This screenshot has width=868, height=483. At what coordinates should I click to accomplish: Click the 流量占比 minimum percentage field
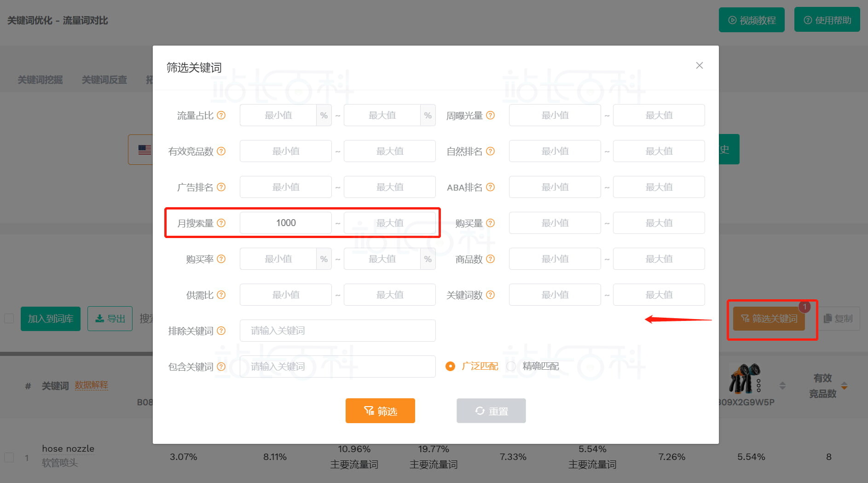pos(278,115)
